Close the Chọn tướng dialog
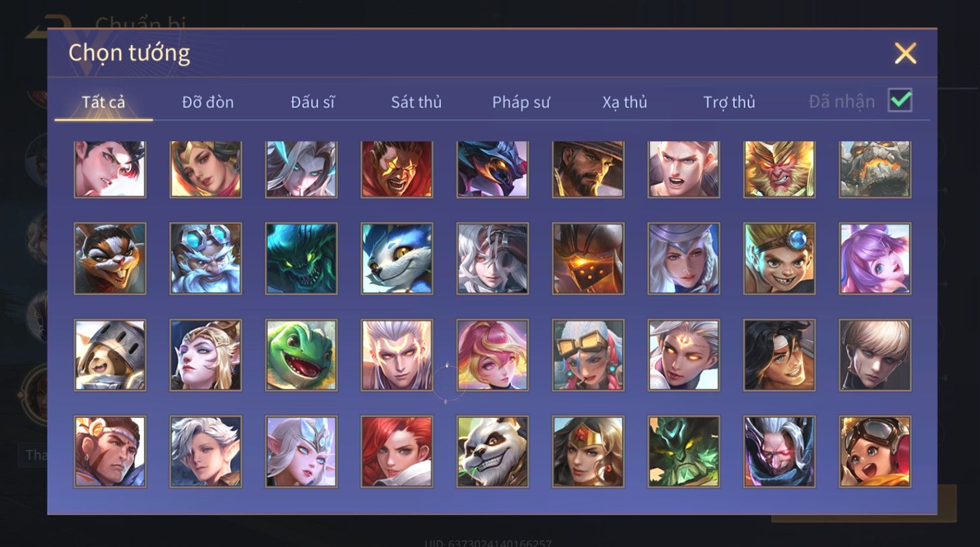This screenshot has width=980, height=547. 905,53
